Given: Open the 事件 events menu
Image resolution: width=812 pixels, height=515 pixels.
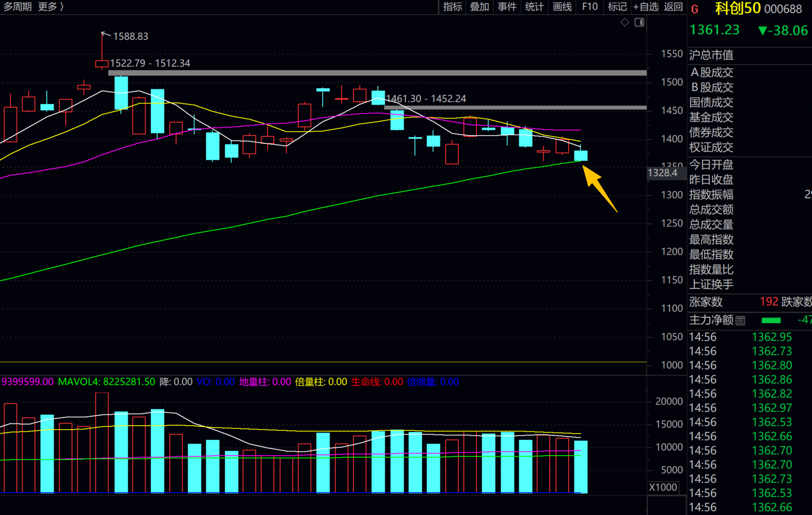Looking at the screenshot, I should 507,7.
